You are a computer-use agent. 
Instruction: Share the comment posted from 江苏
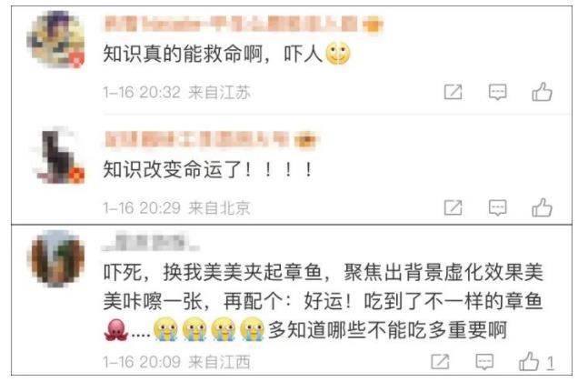453,92
